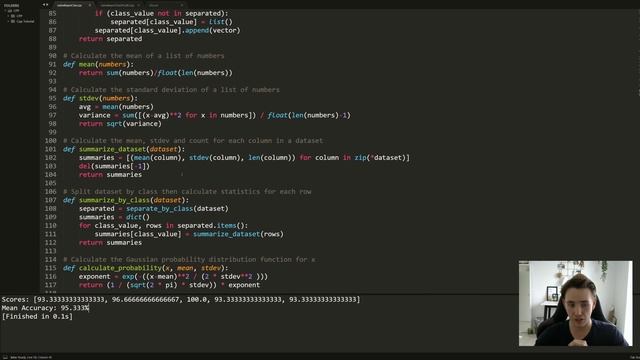Close the active first editor tab
The width and height of the screenshot is (640, 360).
(x=90, y=5)
